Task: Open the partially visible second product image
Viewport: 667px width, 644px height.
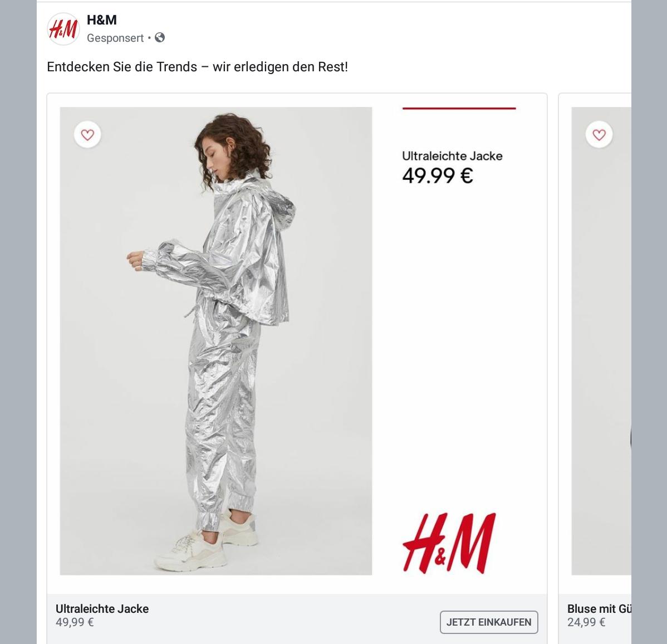Action: pyautogui.click(x=601, y=341)
